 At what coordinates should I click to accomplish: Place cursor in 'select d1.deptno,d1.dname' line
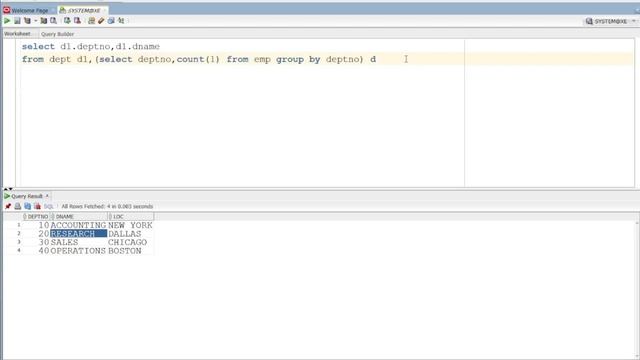click(91, 47)
